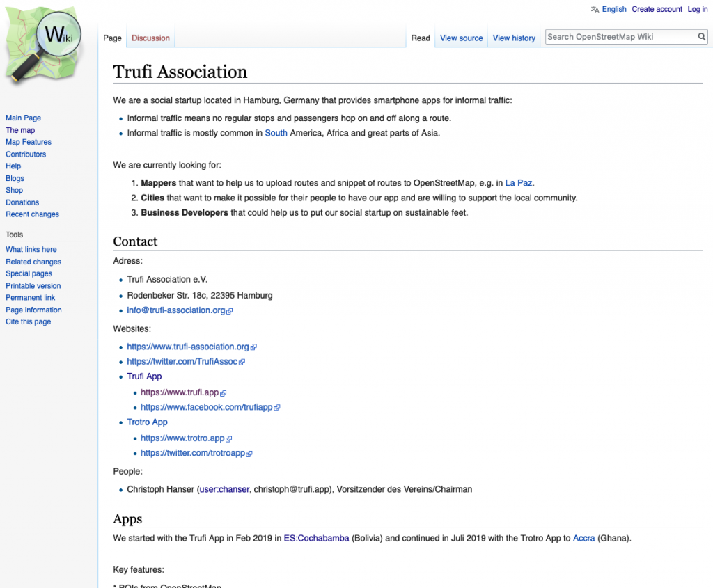Open the twitter.com/trotroapp link

tap(196, 453)
